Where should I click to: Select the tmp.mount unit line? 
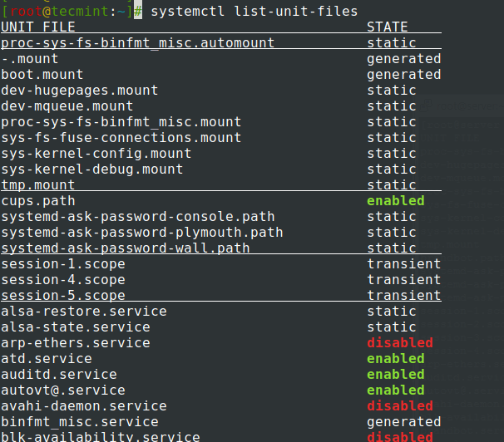coord(38,185)
